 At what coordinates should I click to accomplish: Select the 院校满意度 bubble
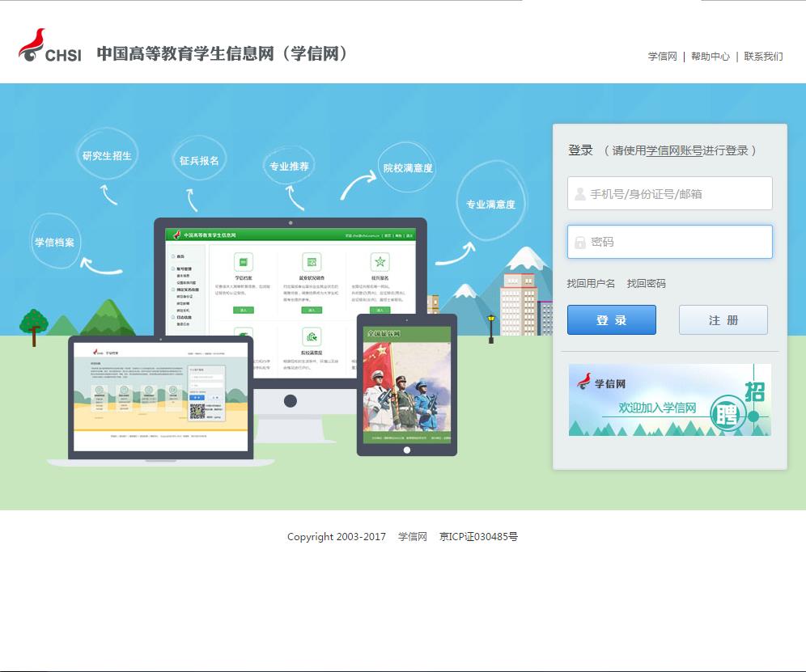click(407, 167)
